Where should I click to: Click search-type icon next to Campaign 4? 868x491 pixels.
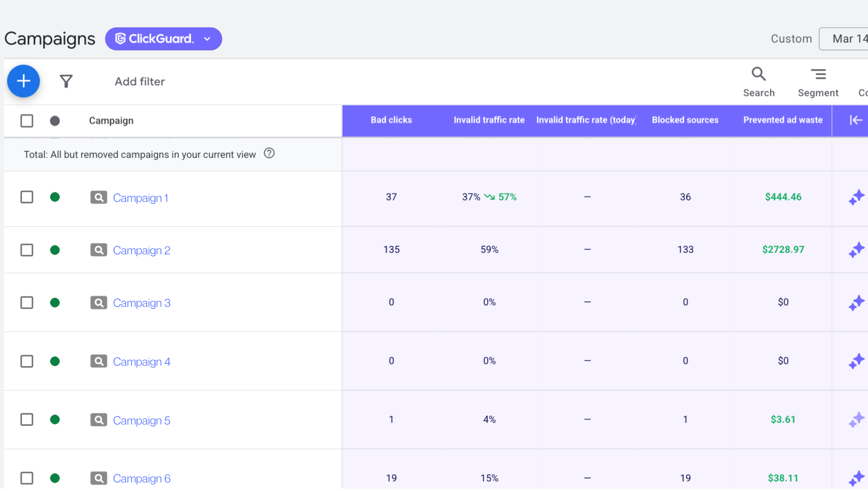[99, 362]
